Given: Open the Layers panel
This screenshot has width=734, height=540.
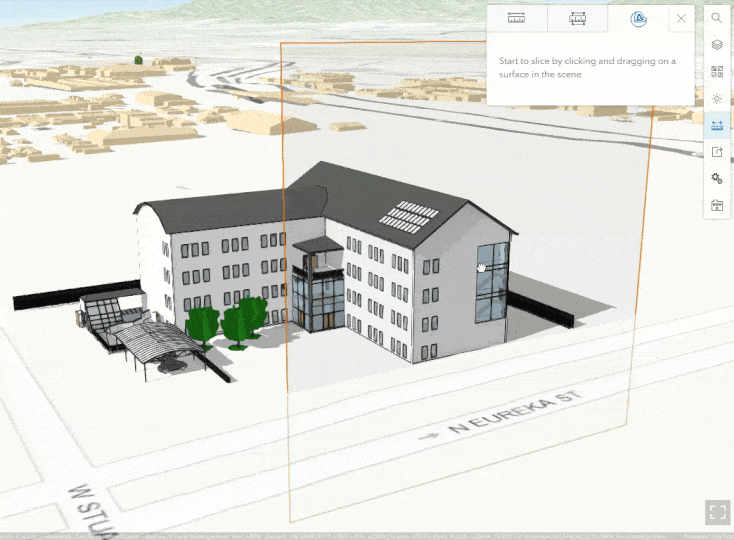Looking at the screenshot, I should click(717, 44).
